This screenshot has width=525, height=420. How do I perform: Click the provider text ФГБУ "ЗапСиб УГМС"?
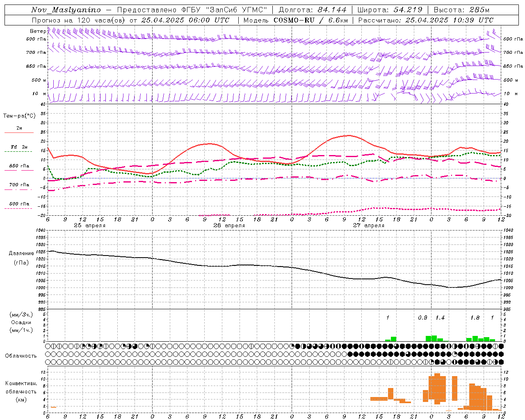point(224,10)
